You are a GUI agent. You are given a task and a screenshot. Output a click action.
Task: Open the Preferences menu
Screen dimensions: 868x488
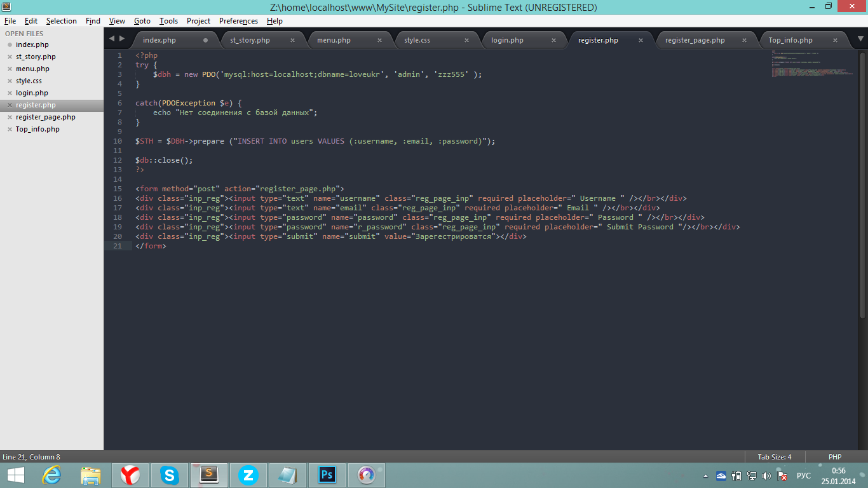coord(239,21)
